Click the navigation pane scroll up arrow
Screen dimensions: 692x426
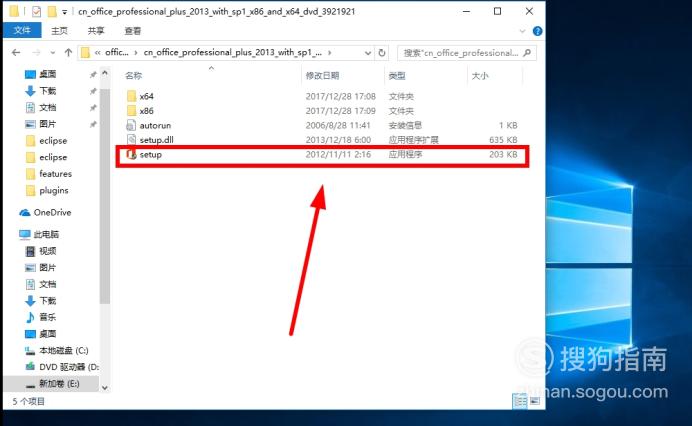click(x=105, y=73)
